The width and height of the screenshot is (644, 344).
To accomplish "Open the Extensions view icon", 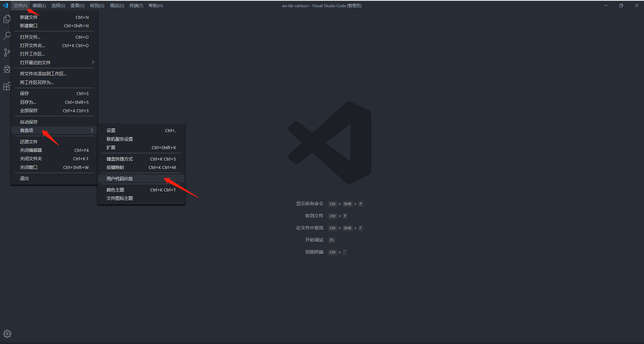I will pyautogui.click(x=7, y=86).
